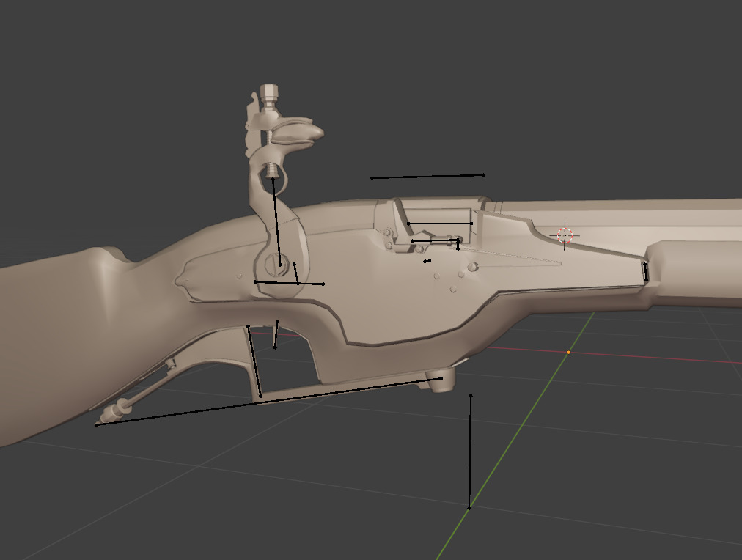
Task: Select the short bone at the barrel band
Action: click(645, 272)
